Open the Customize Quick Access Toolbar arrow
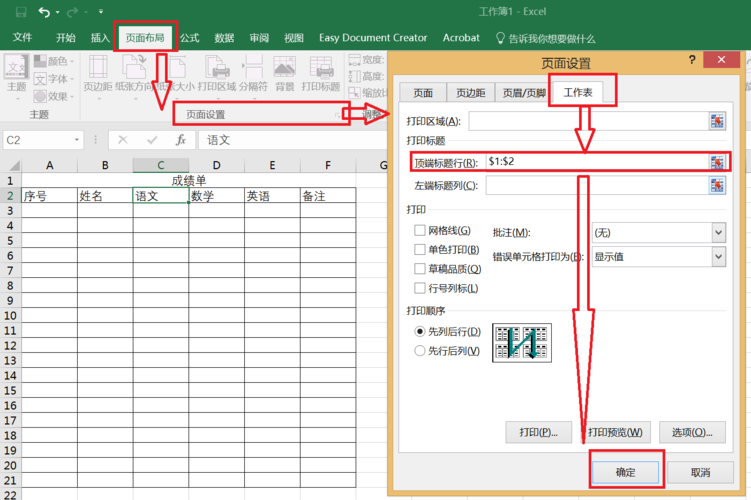751x500 pixels. click(x=101, y=11)
